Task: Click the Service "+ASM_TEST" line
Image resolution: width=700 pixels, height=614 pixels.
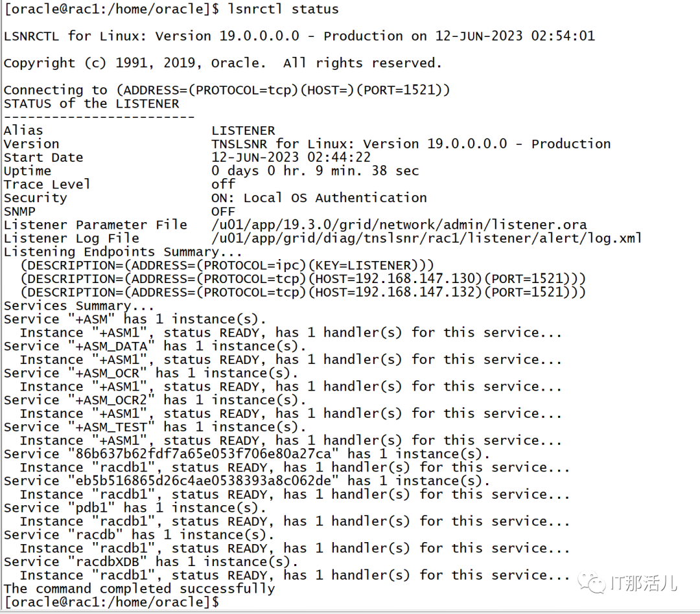Action: pyautogui.click(x=155, y=427)
